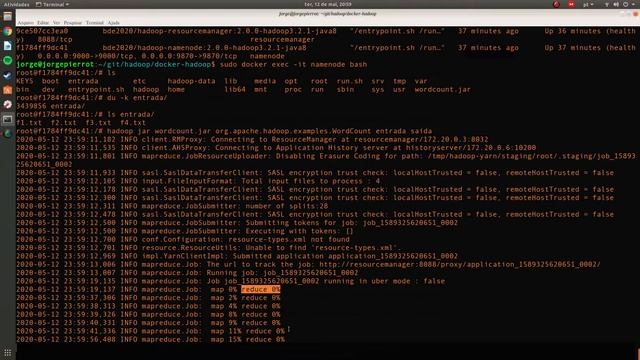This screenshot has width=640, height=360.
Task: Click 'hadoop-data' in the ls output
Action: (191, 81)
